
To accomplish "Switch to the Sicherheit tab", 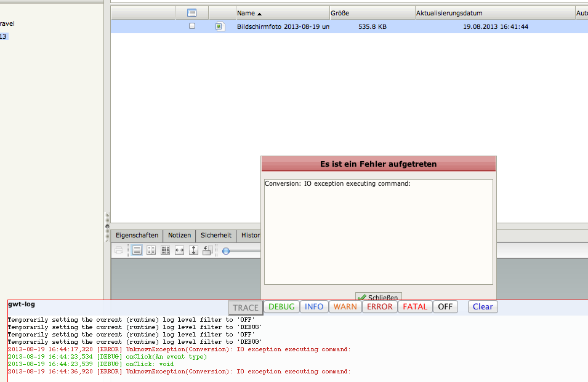I will point(215,235).
